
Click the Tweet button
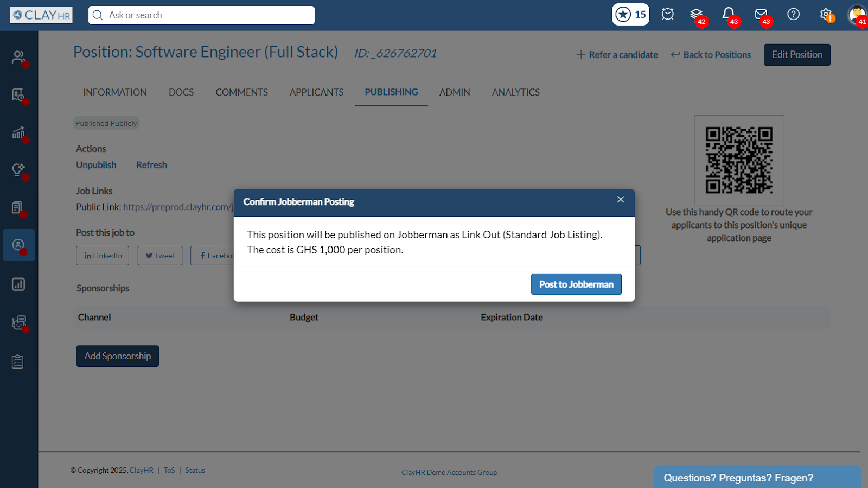pyautogui.click(x=160, y=256)
